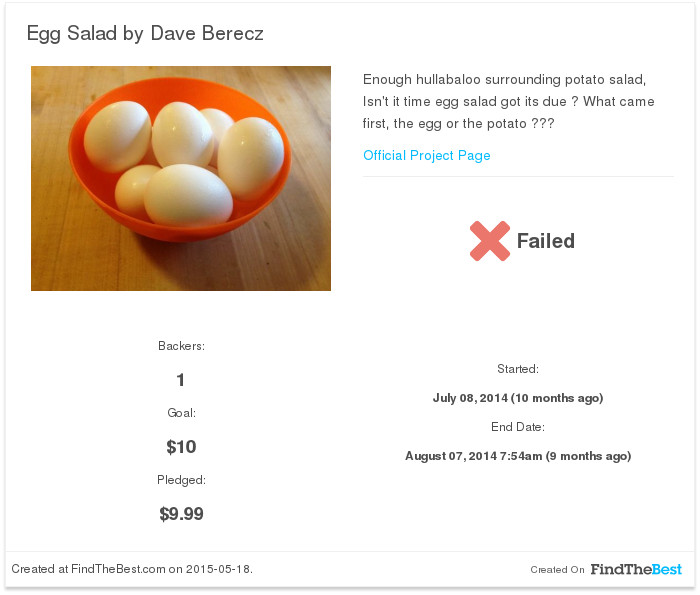Click the $10 goal amount
The width and height of the screenshot is (700, 595).
(181, 447)
